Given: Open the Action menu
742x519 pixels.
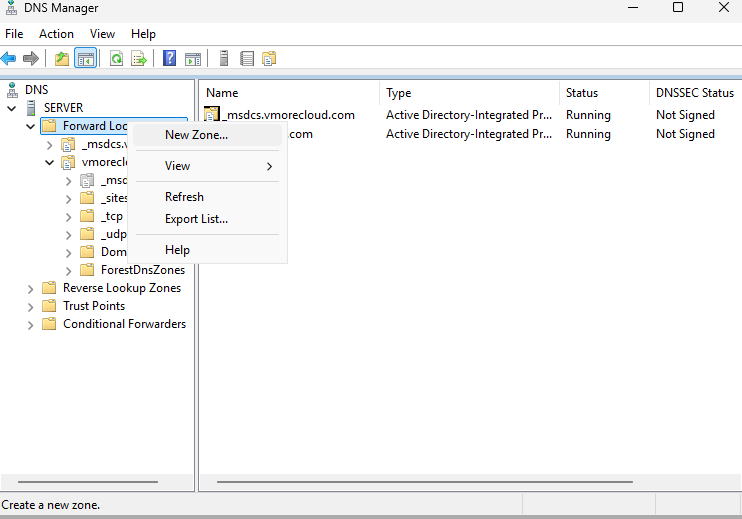Looking at the screenshot, I should [56, 34].
